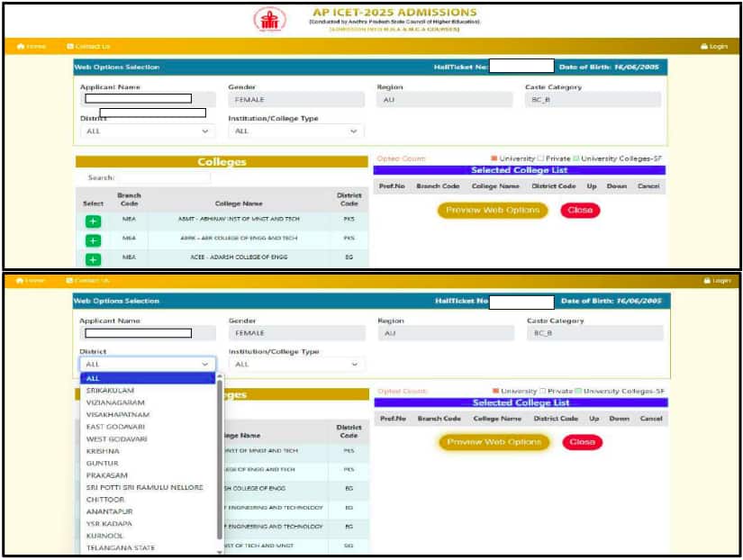Add ACEE - Adarsh College with plus button

[93, 259]
